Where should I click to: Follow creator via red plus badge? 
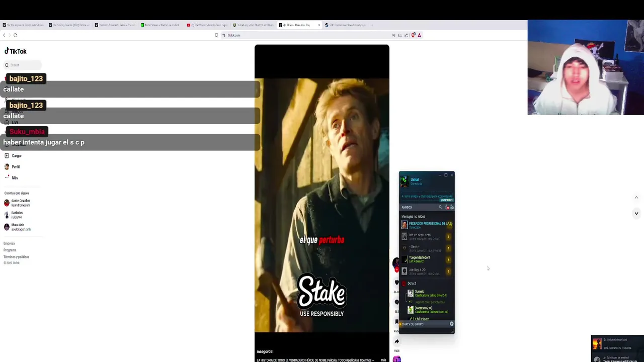396,270
